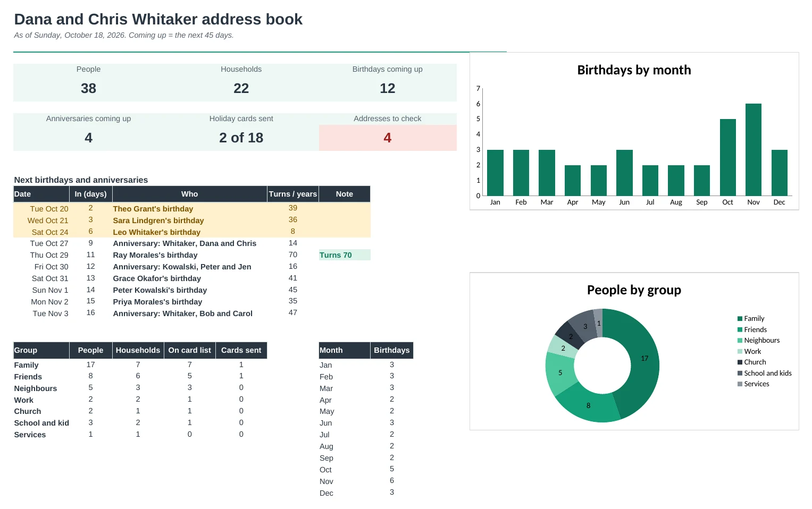Viewport: 812px width, 509px height.
Task: Select the 'Who' column header
Action: pos(189,194)
